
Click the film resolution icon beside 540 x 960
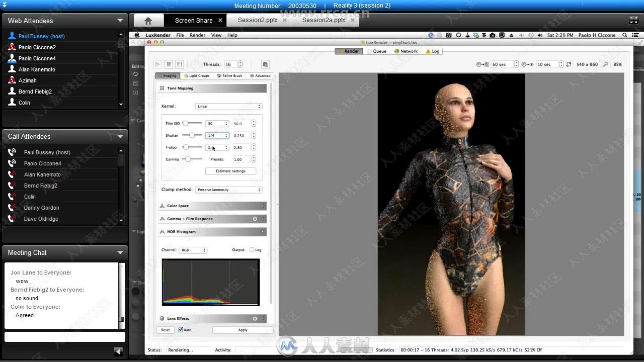point(569,64)
